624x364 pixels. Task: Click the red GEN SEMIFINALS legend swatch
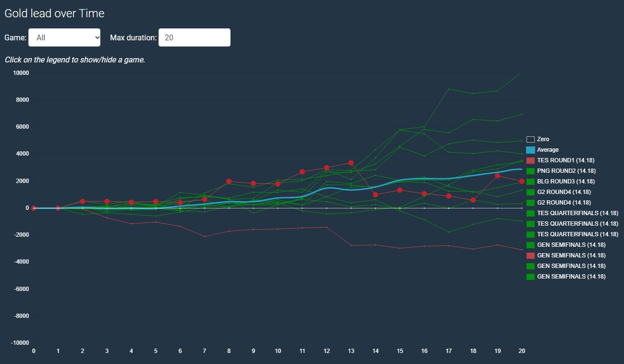(531, 255)
